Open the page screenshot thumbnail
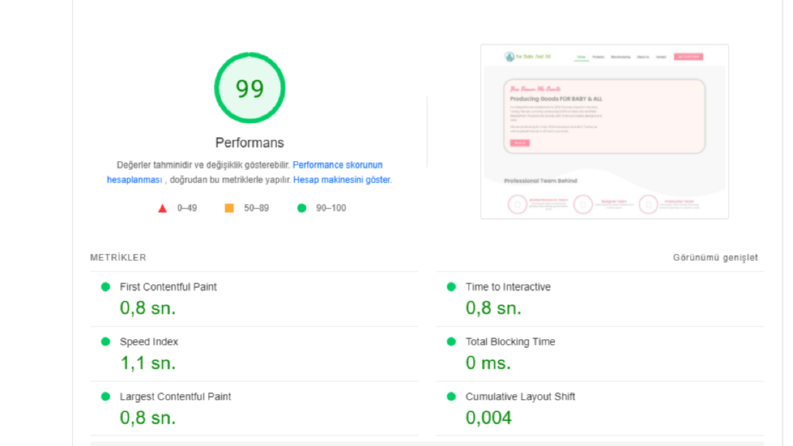The width and height of the screenshot is (793, 446). point(604,131)
